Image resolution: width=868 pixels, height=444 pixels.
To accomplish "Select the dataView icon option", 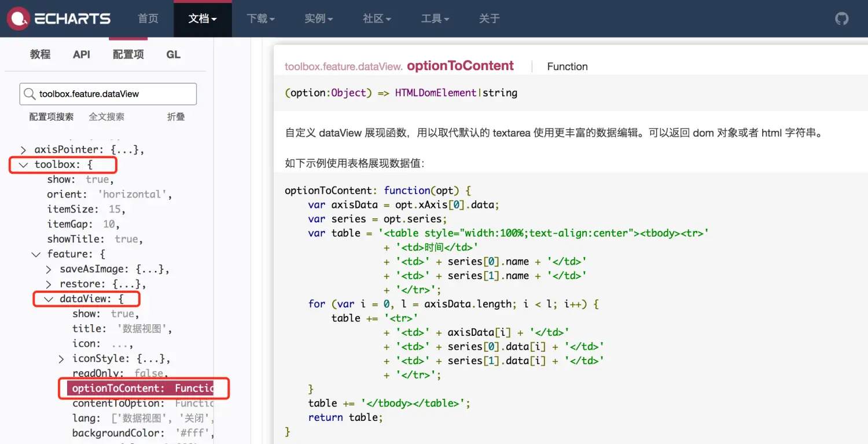I will [x=102, y=344].
